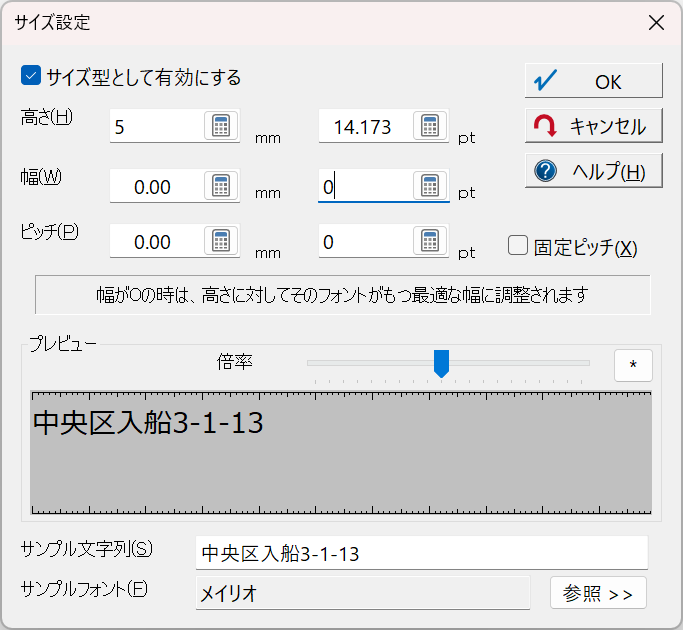Screen dimensions: 683x630
Task: Confirm settings with the OK button
Action: click(x=593, y=81)
